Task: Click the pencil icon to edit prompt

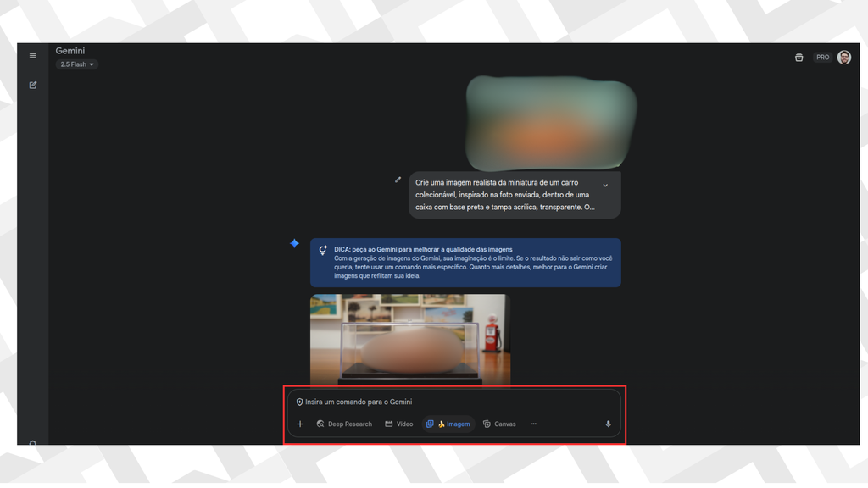Action: [x=398, y=180]
